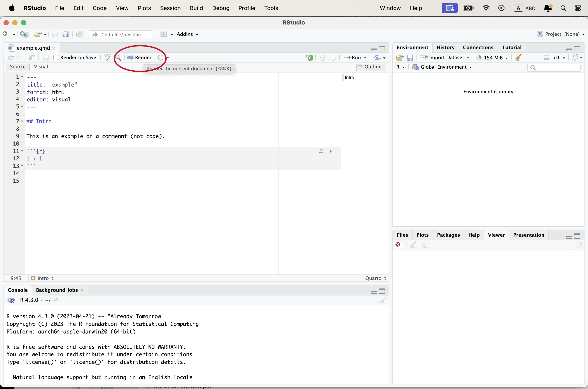Clear environment objects with broom icon
This screenshot has width=588, height=389.
pyautogui.click(x=518, y=57)
